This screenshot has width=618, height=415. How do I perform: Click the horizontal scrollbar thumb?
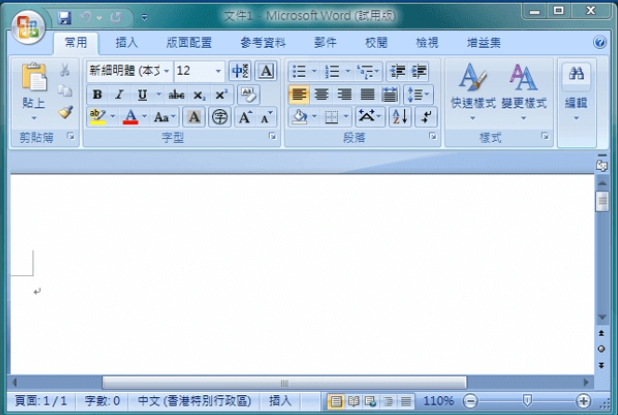pos(284,383)
